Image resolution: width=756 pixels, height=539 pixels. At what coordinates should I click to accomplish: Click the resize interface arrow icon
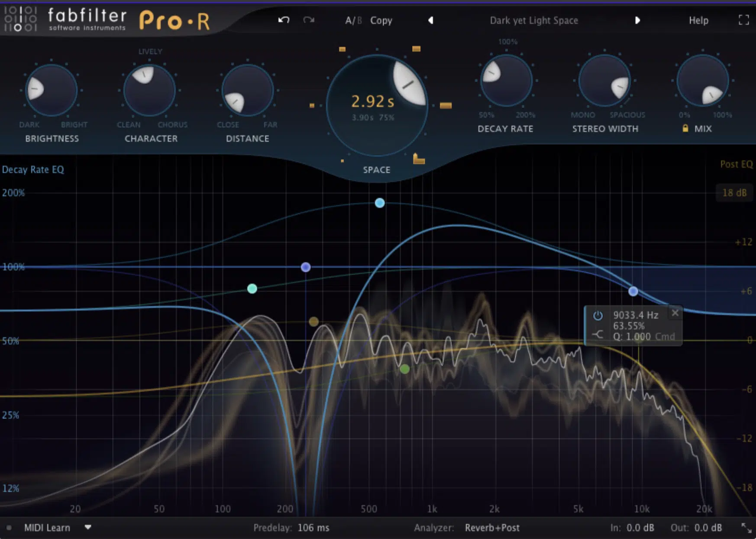(x=746, y=528)
